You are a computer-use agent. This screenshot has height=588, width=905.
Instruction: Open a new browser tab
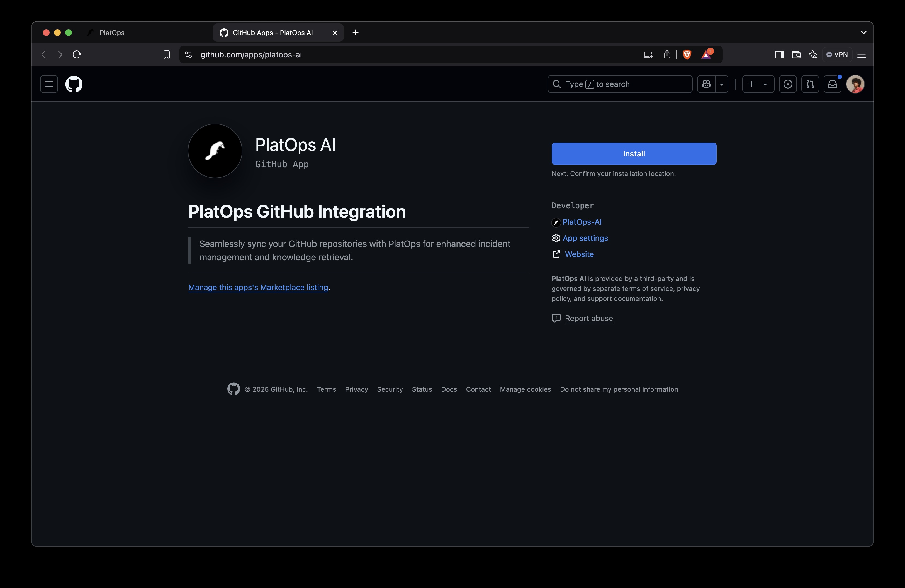click(x=355, y=33)
